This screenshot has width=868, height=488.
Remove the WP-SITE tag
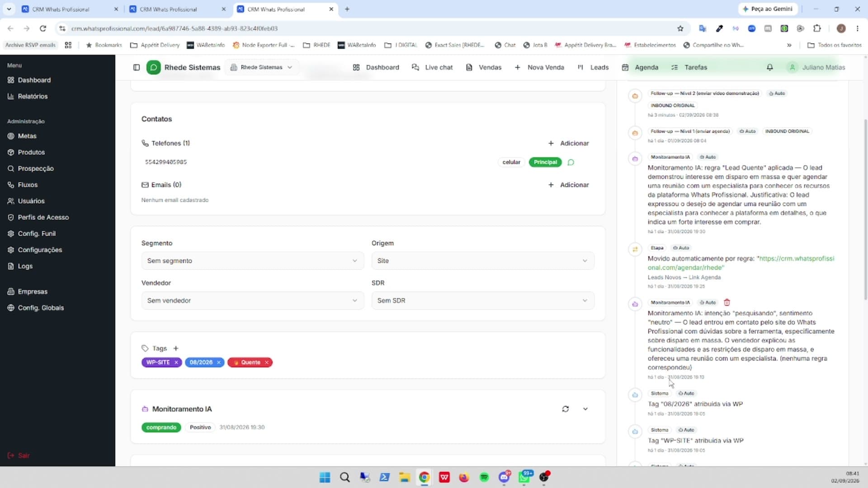click(x=176, y=362)
